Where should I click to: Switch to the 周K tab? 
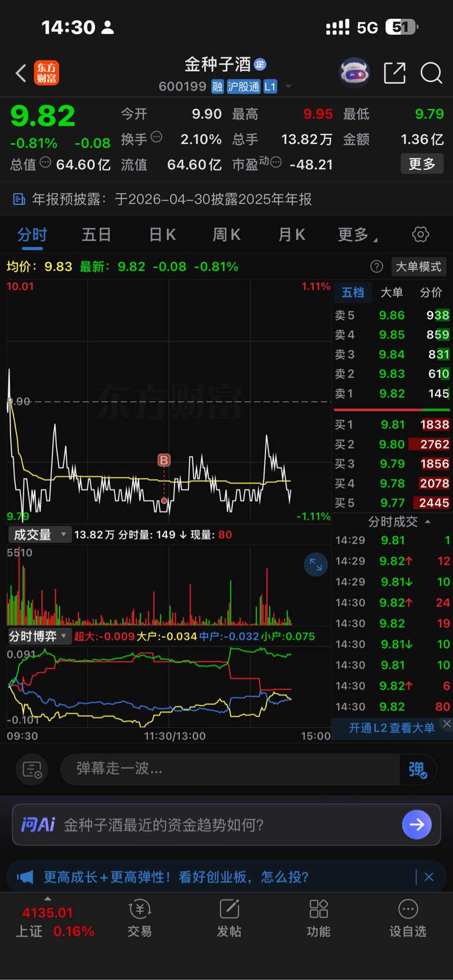pos(226,235)
